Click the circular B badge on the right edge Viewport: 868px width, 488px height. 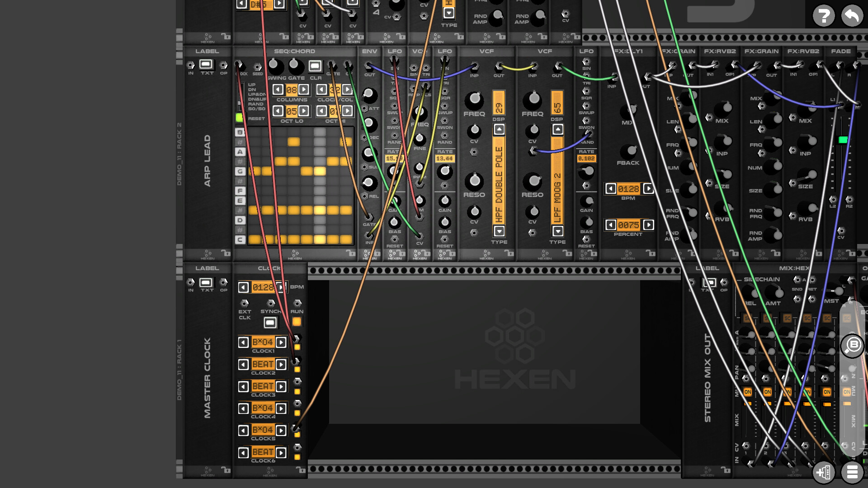(852, 346)
